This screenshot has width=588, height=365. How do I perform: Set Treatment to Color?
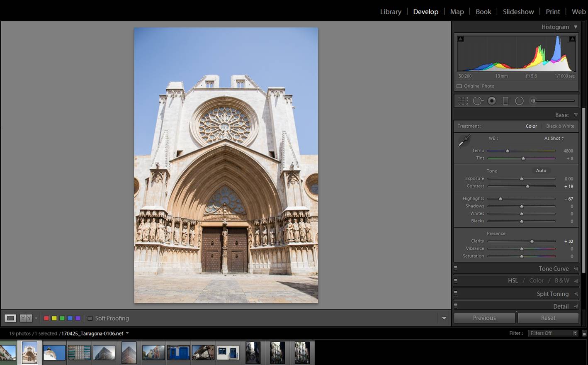coord(531,126)
